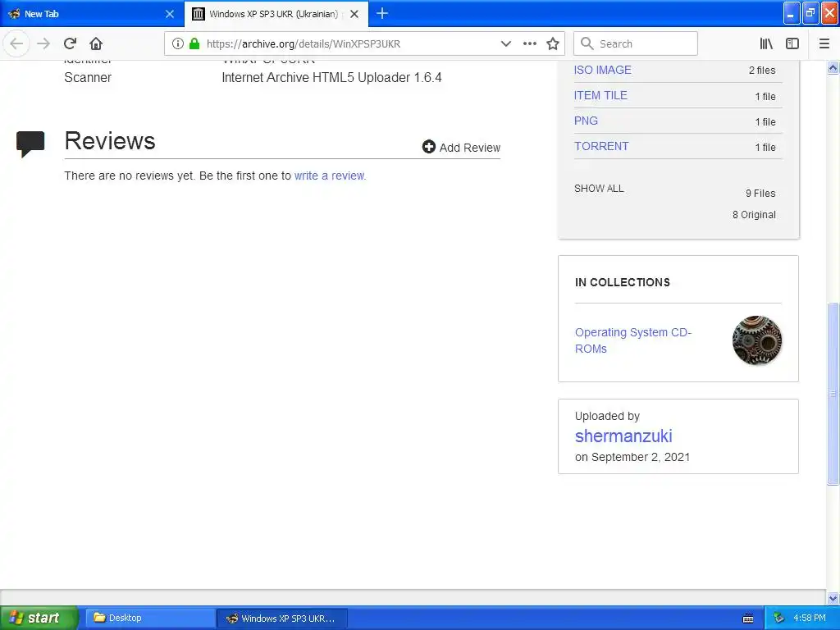Go back using the browser back arrow
840x630 pixels.
coord(16,43)
